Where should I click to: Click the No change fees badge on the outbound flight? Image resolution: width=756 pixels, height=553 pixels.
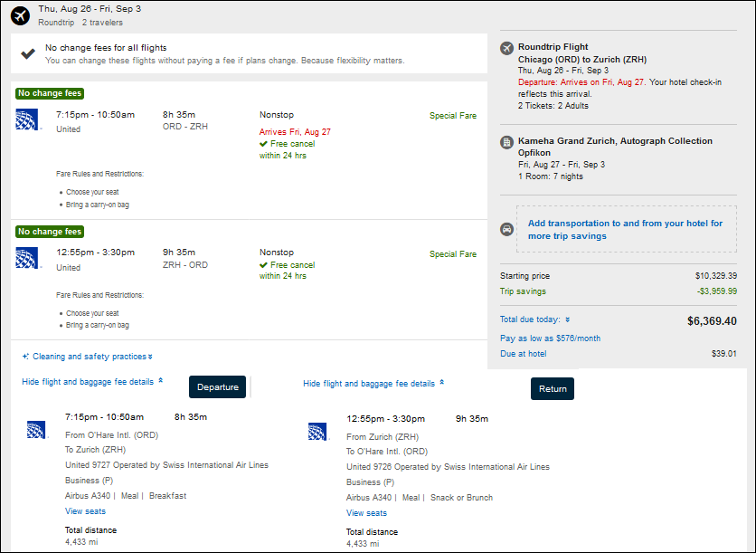[x=50, y=93]
